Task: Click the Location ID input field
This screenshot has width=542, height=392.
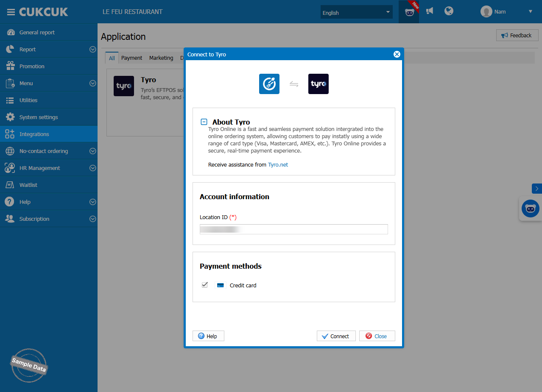Action: pos(294,229)
